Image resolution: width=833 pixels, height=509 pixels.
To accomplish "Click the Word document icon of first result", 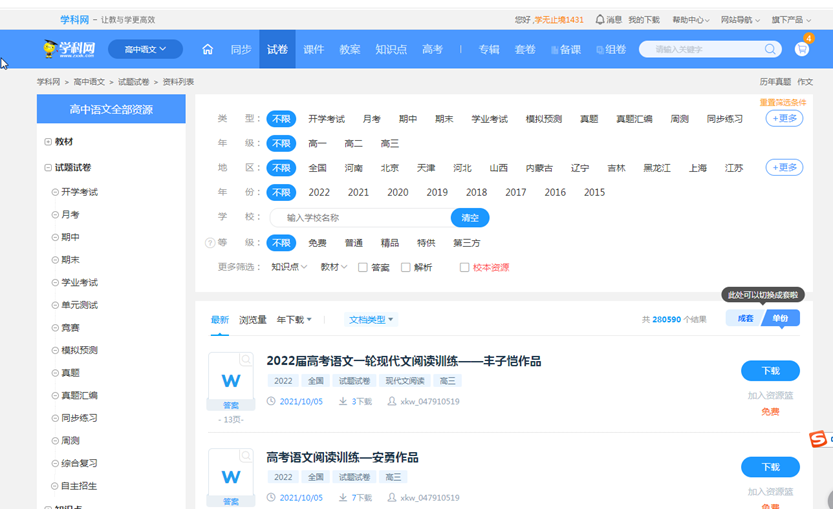I will 231,380.
